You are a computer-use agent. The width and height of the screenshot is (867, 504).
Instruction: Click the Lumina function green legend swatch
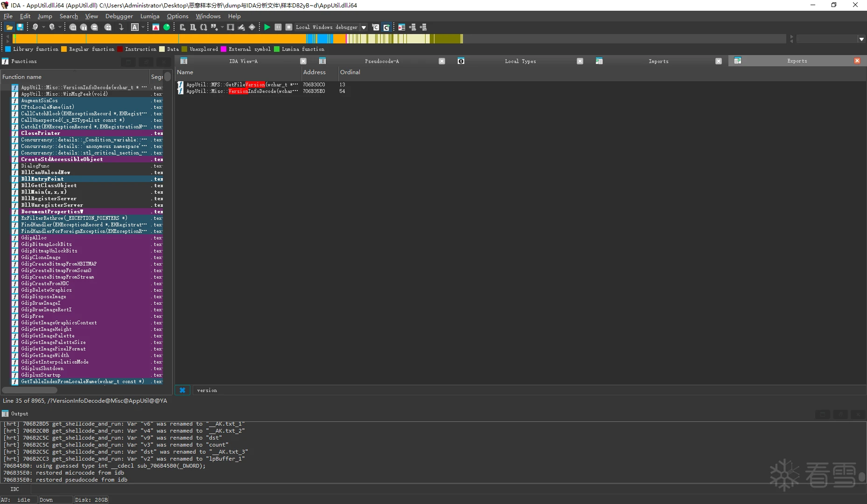coord(277,49)
